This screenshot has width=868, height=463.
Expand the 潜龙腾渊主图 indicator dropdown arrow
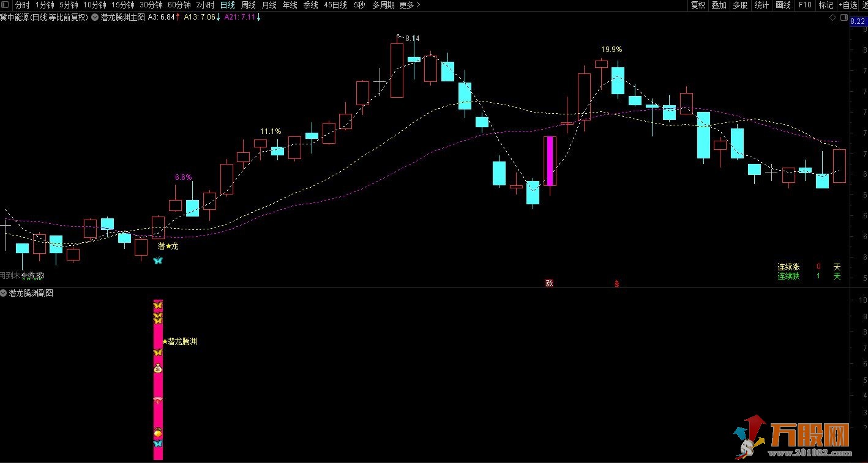point(95,18)
